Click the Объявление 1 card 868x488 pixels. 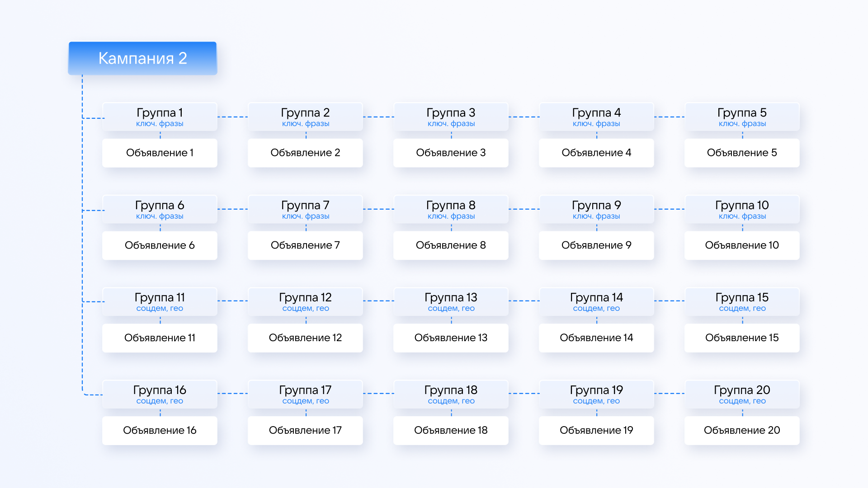click(x=160, y=153)
